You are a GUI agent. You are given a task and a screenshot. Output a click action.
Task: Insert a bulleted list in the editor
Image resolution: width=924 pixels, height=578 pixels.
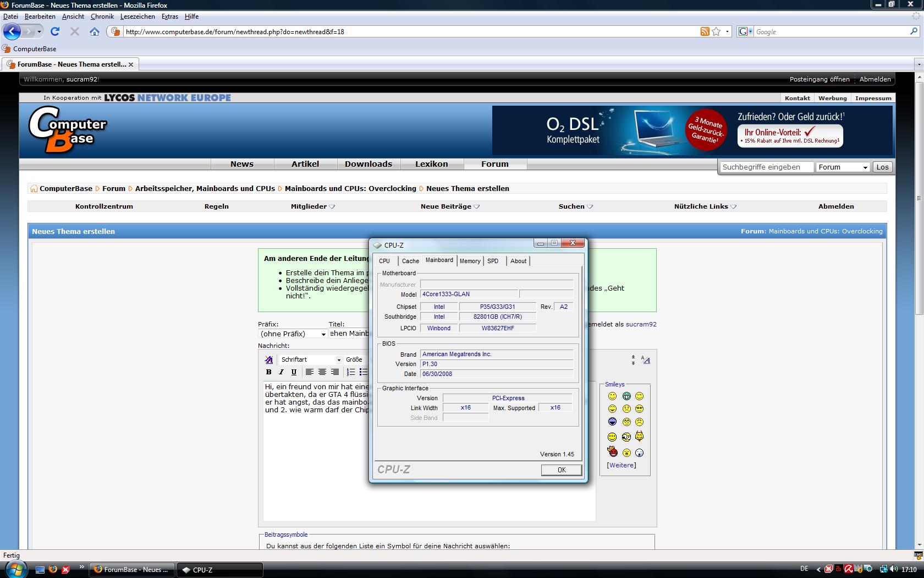[363, 372]
